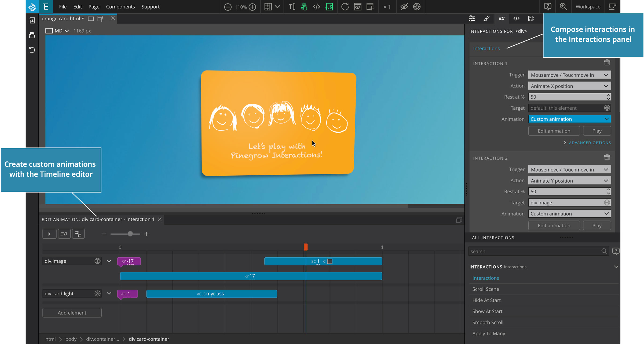Click the page layout grid icon
This screenshot has width=644, height=344.
[x=268, y=7]
